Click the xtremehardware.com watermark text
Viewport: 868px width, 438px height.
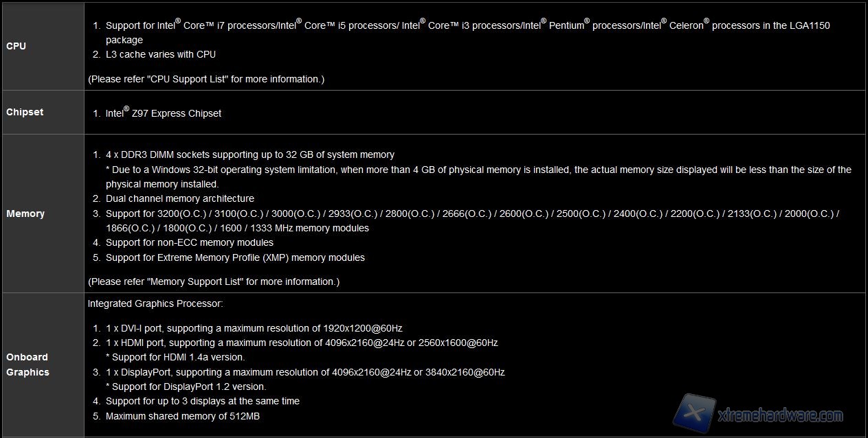[x=779, y=415]
